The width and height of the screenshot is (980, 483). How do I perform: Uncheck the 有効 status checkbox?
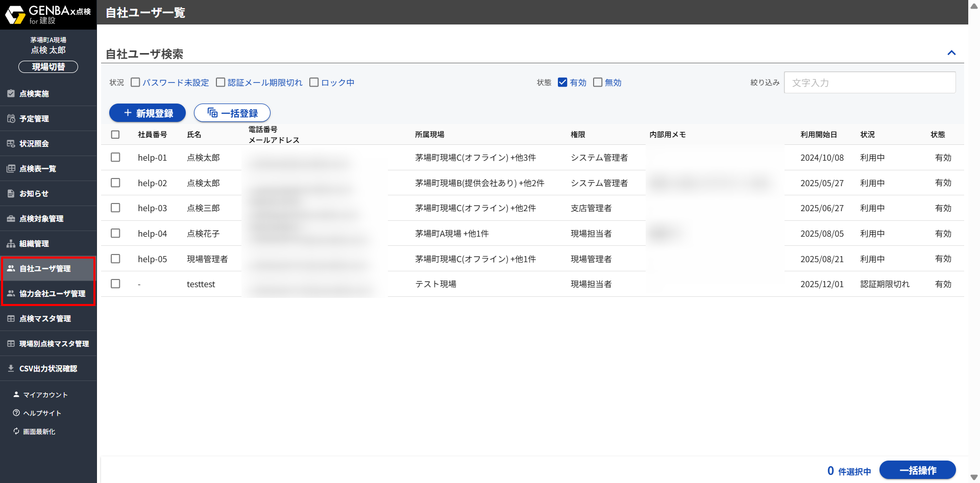(562, 82)
